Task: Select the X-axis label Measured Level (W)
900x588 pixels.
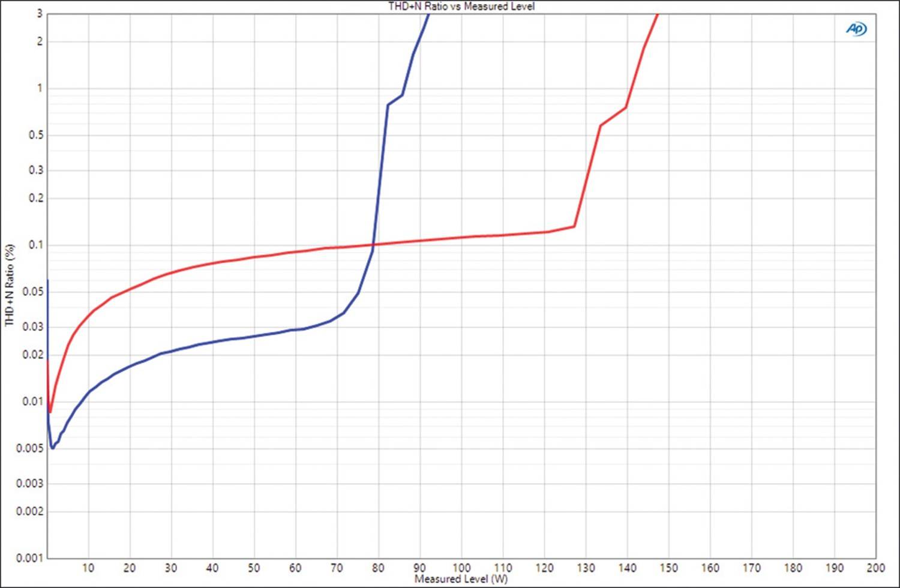Action: coord(461,579)
